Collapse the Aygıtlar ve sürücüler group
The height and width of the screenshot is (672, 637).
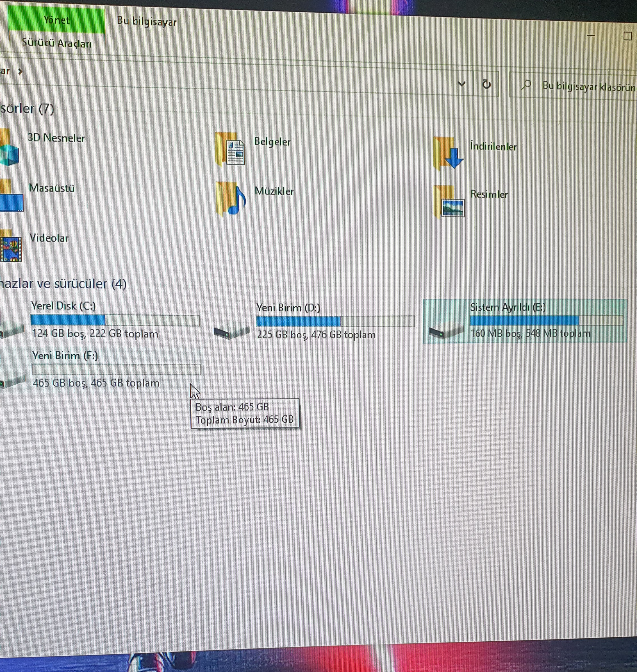coord(63,284)
